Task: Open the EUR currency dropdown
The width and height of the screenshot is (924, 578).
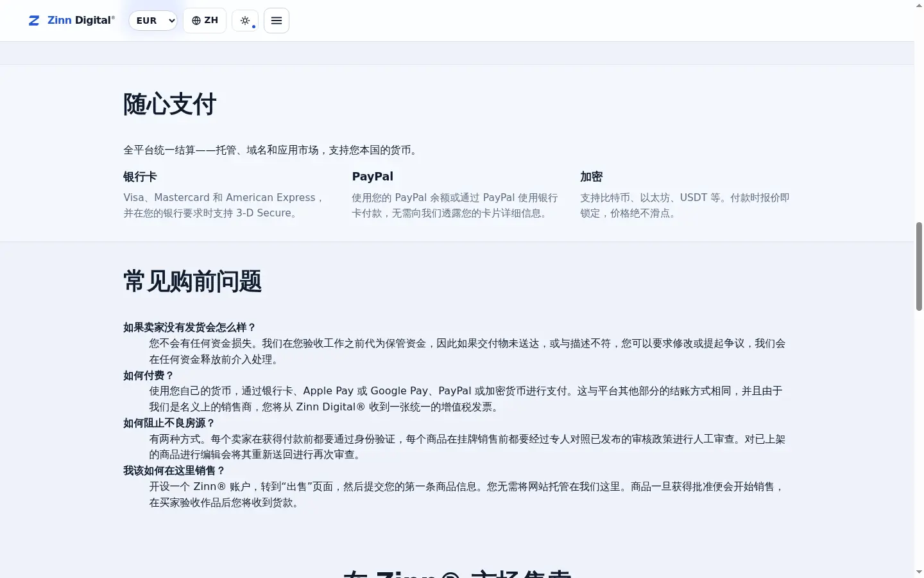Action: [153, 21]
